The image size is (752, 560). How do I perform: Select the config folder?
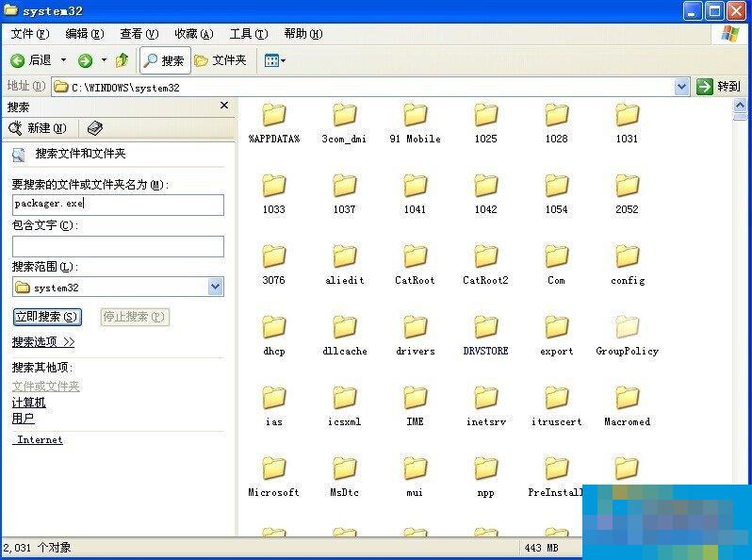coord(628,265)
